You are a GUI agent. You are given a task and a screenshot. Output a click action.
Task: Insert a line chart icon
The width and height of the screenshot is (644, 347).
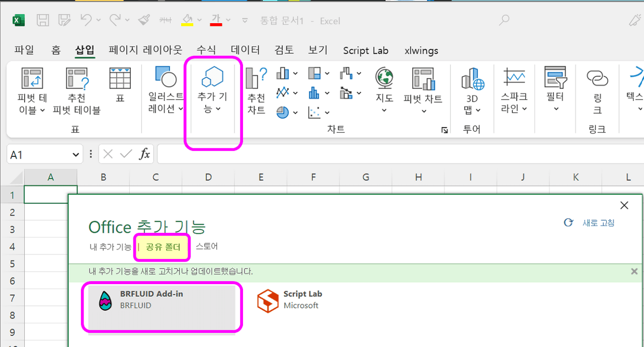(283, 93)
